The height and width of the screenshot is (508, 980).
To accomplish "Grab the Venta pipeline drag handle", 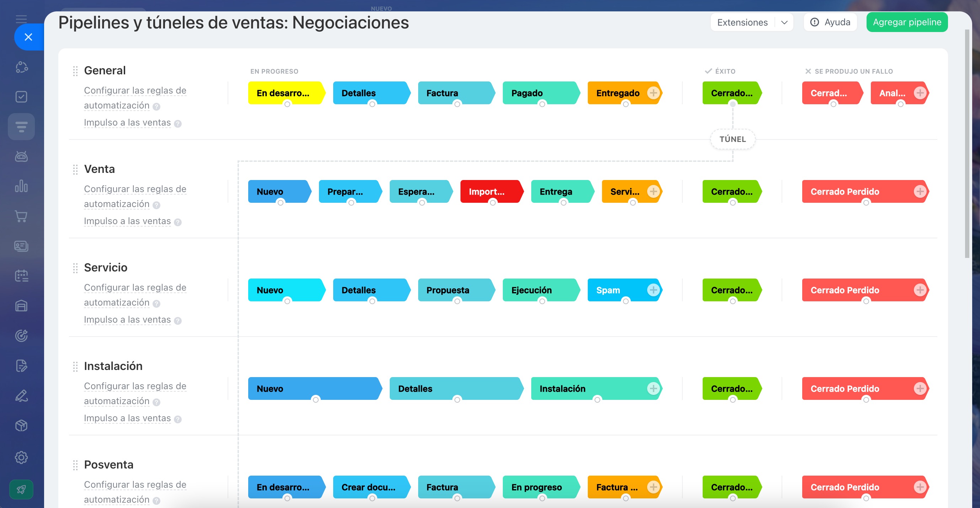I will pyautogui.click(x=75, y=169).
